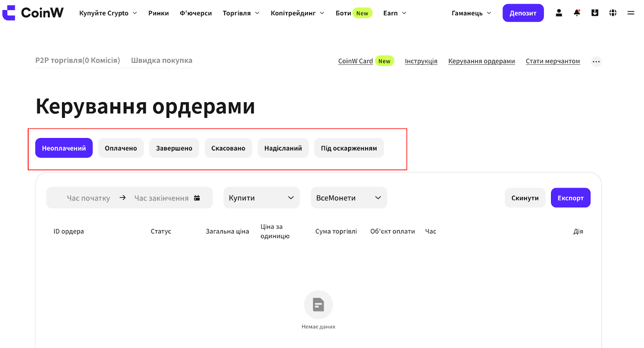Viewport: 644px width, 348px height.
Task: Click the New badge next to CoinW Card
Action: click(x=384, y=61)
